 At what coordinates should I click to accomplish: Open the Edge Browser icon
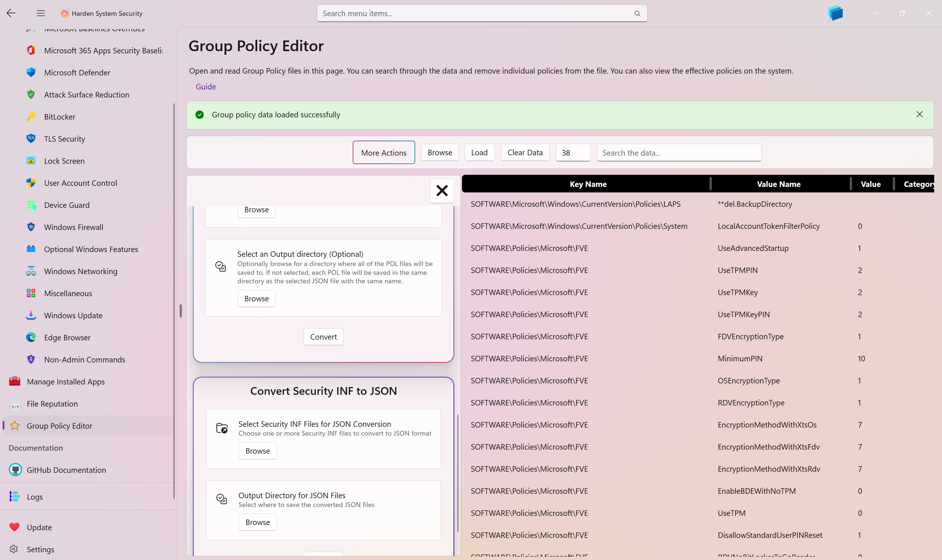pyautogui.click(x=31, y=337)
